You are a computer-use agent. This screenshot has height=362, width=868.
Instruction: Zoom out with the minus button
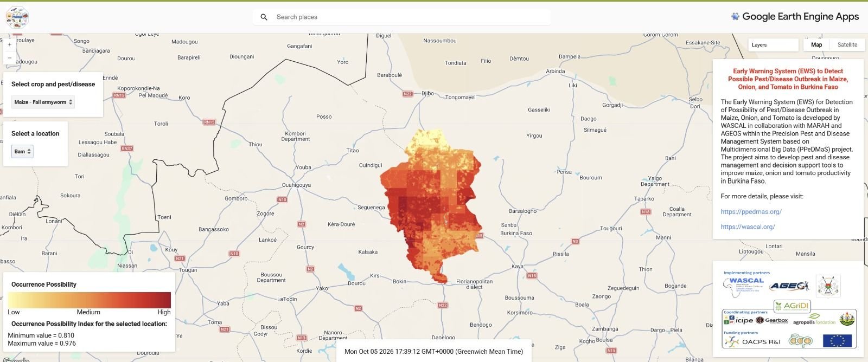pyautogui.click(x=10, y=57)
